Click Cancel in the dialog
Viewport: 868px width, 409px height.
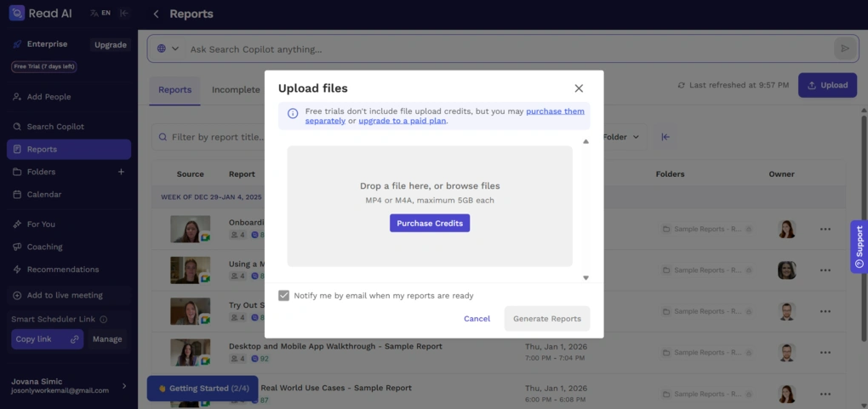(477, 319)
